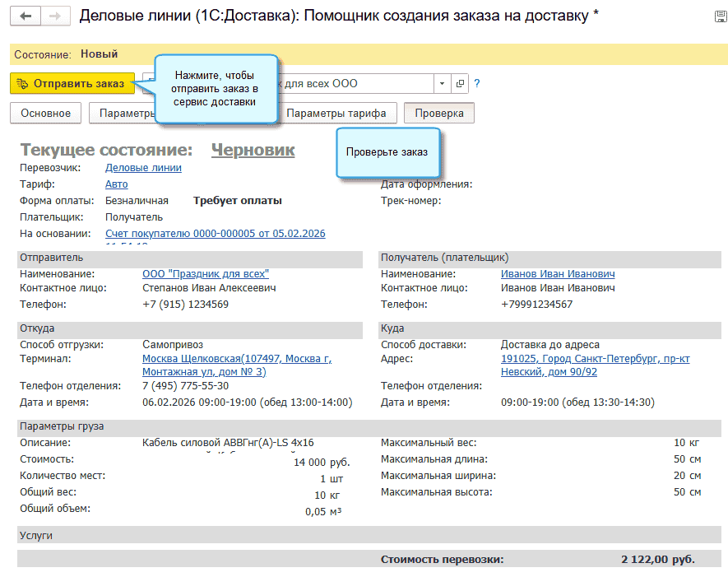The image size is (728, 577).
Task: Expand the organization dropdown arrow
Action: tap(443, 84)
